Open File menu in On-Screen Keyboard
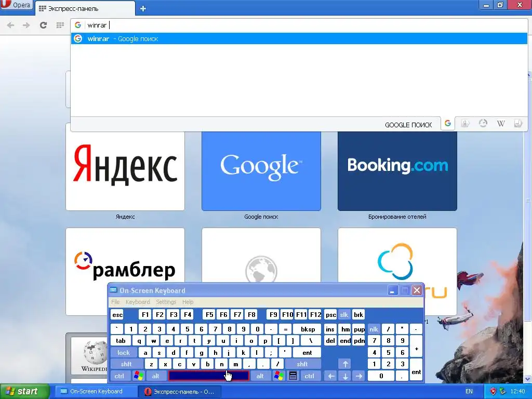The height and width of the screenshot is (399, 532). coord(115,302)
